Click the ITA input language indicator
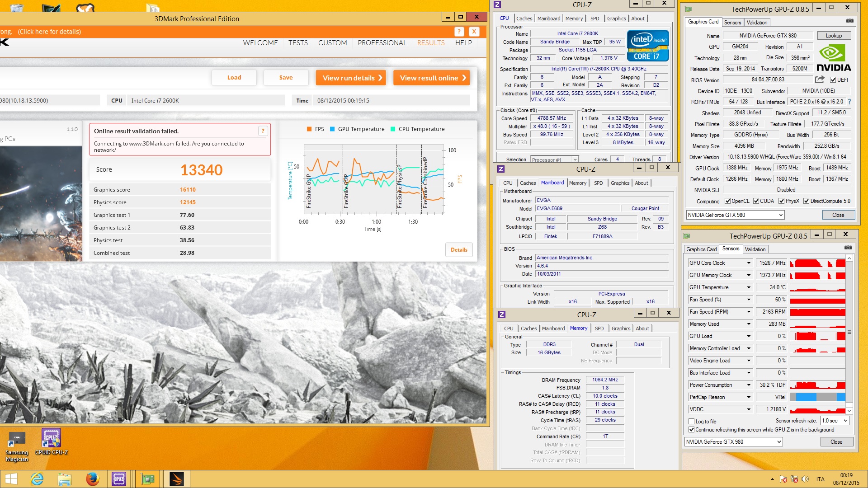 [x=820, y=479]
